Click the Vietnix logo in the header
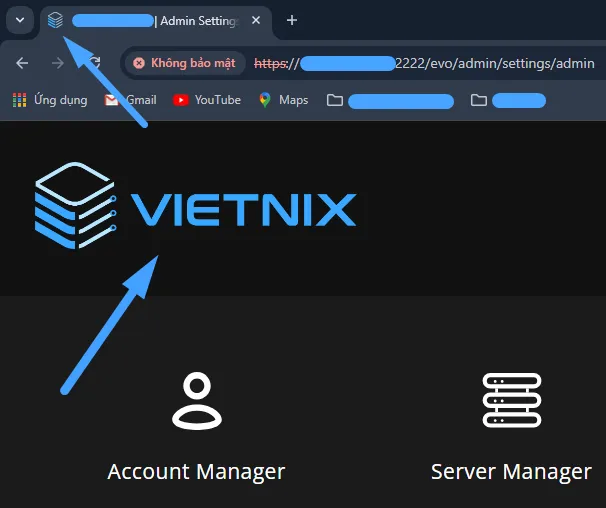Viewport: 606px width, 508px height. [x=196, y=206]
